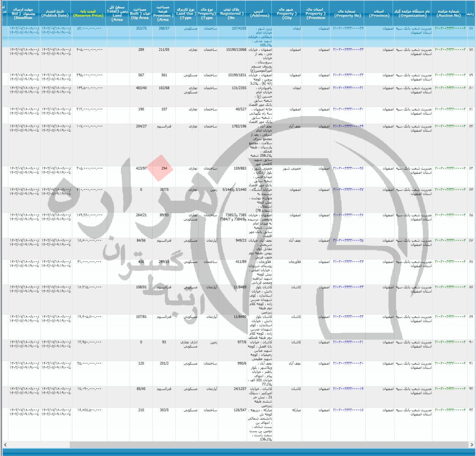476x456 pixels.
Task: Select the Organization column header
Action: point(413,14)
